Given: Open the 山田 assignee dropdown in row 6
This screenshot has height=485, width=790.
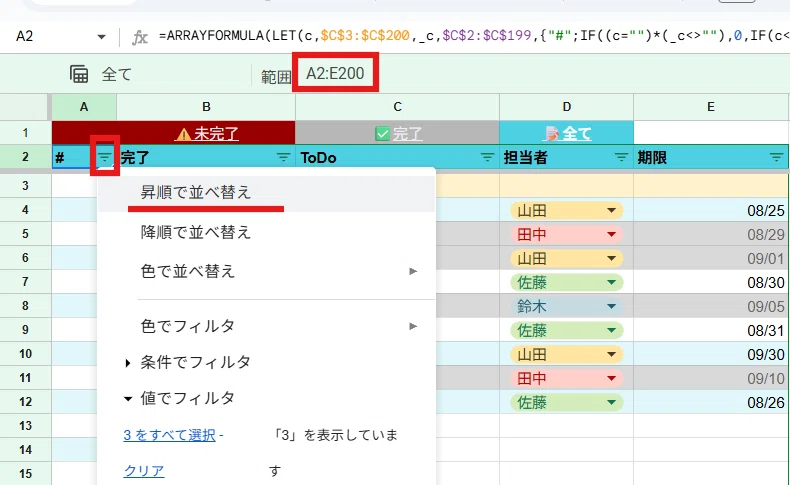Looking at the screenshot, I should (612, 258).
